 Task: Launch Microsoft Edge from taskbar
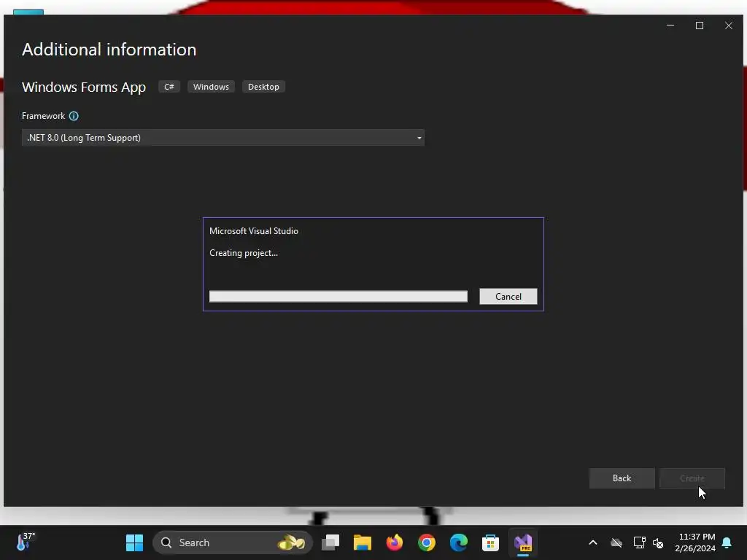point(458,542)
